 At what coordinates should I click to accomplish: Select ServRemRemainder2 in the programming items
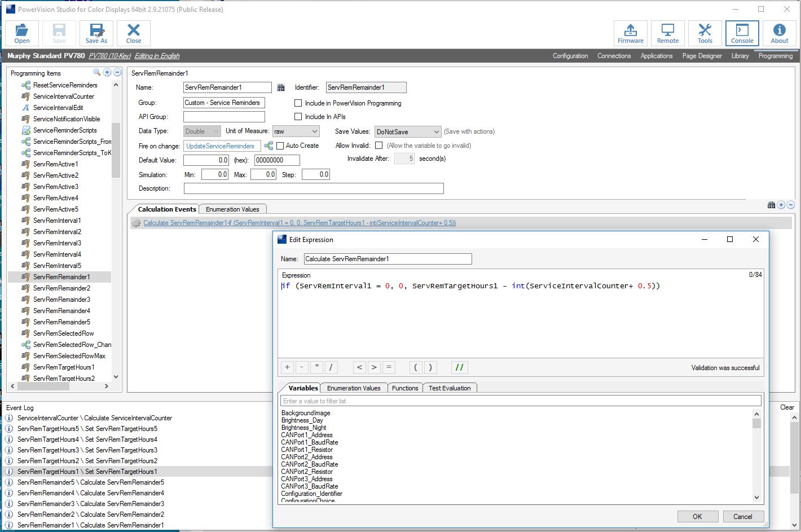(61, 288)
